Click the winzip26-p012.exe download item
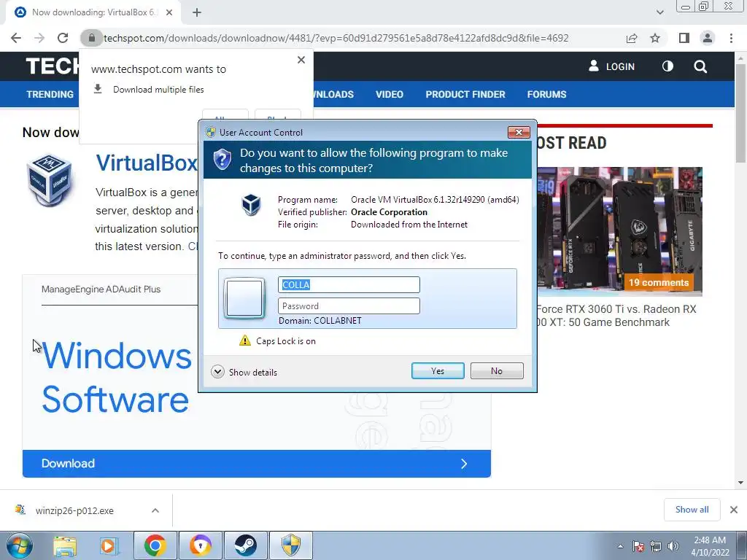Viewport: 747px width, 560px height. click(x=75, y=510)
